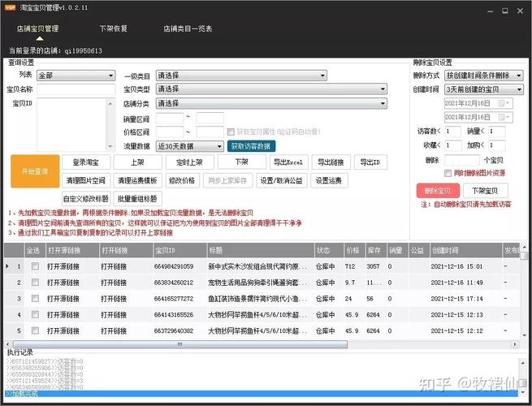
Task: Select highlighted last line in 执行记录 log
Action: click(262, 394)
